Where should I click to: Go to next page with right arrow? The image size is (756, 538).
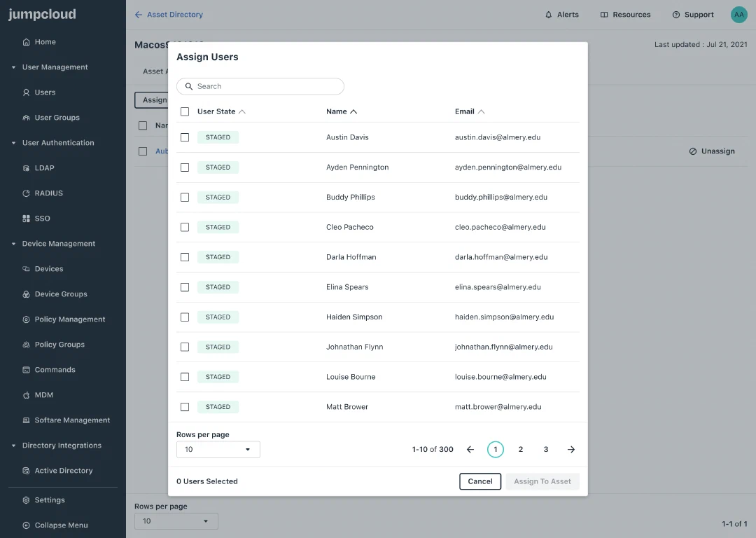point(571,449)
